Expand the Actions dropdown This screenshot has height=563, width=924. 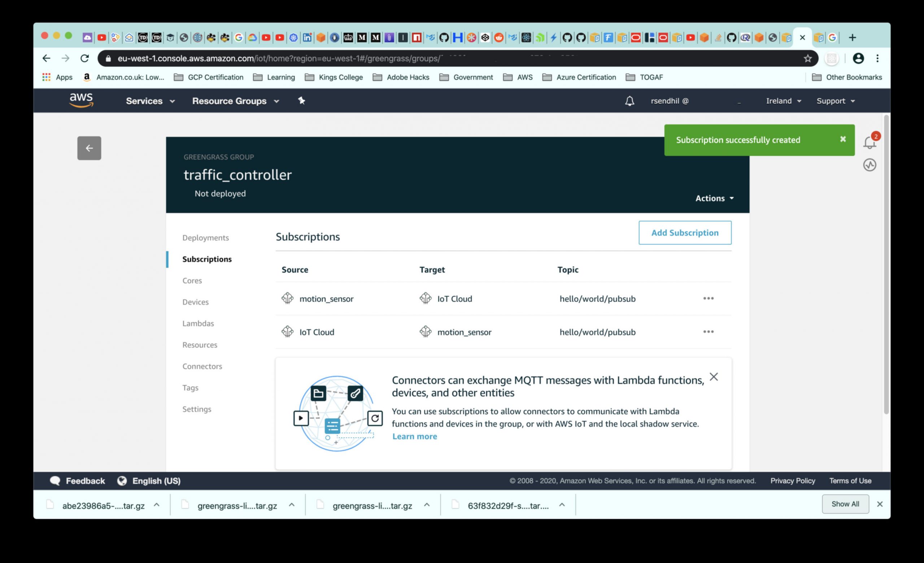[x=714, y=198]
